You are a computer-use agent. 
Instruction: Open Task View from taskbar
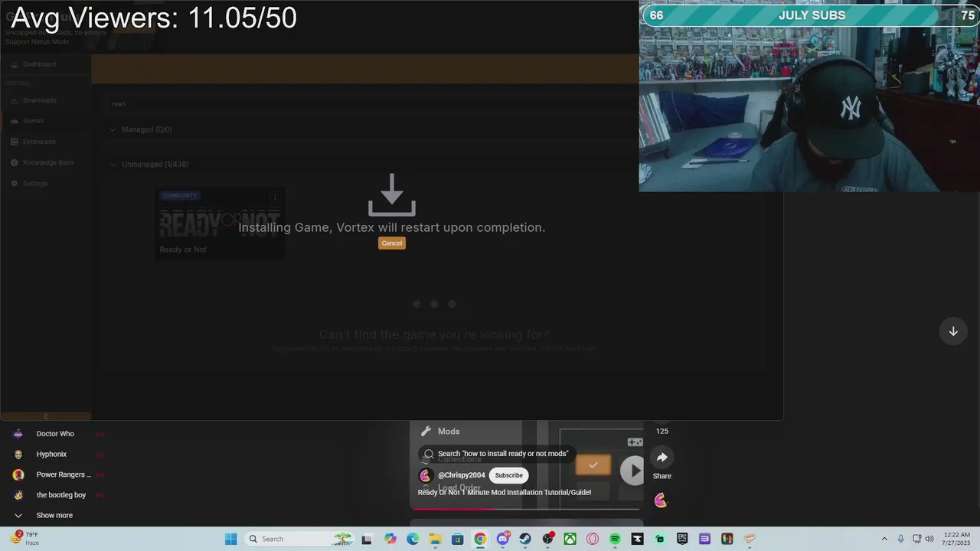(367, 540)
